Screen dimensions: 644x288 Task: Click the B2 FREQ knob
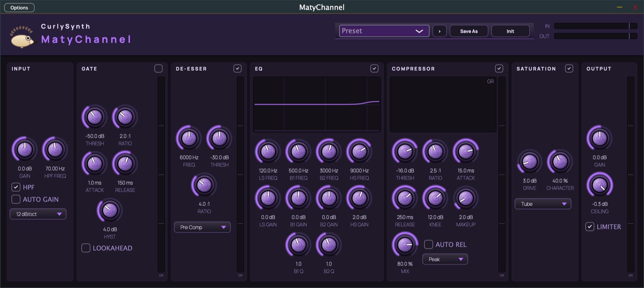pyautogui.click(x=329, y=151)
